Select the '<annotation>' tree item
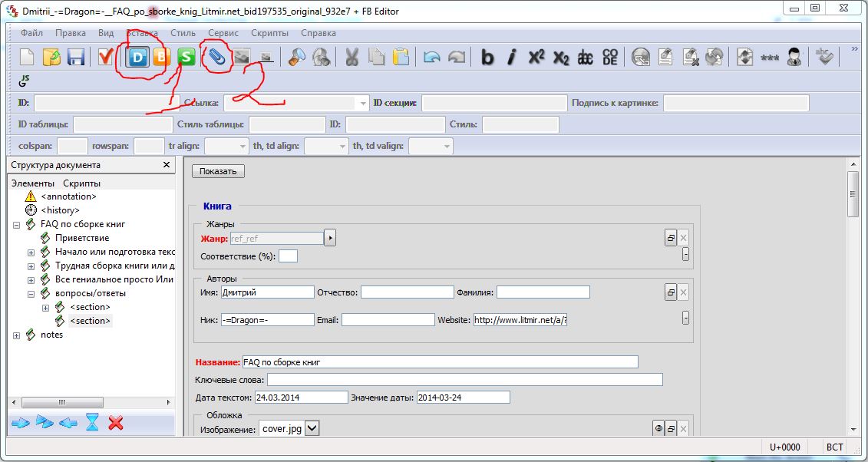868x462 pixels. pos(68,196)
